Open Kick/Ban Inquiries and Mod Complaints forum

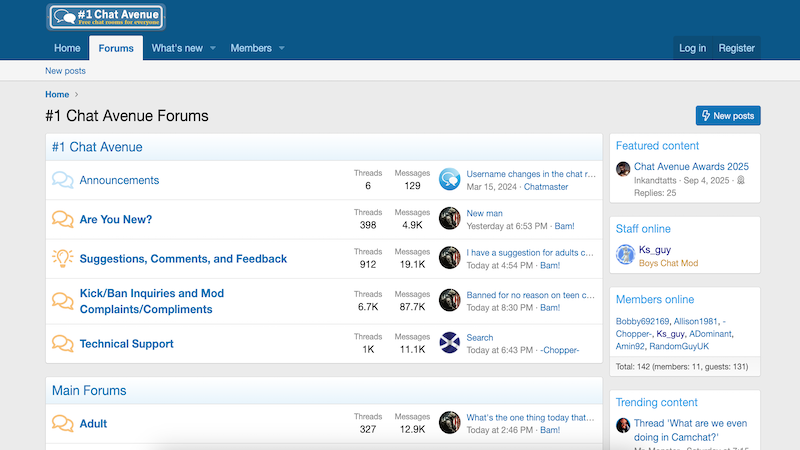click(152, 301)
